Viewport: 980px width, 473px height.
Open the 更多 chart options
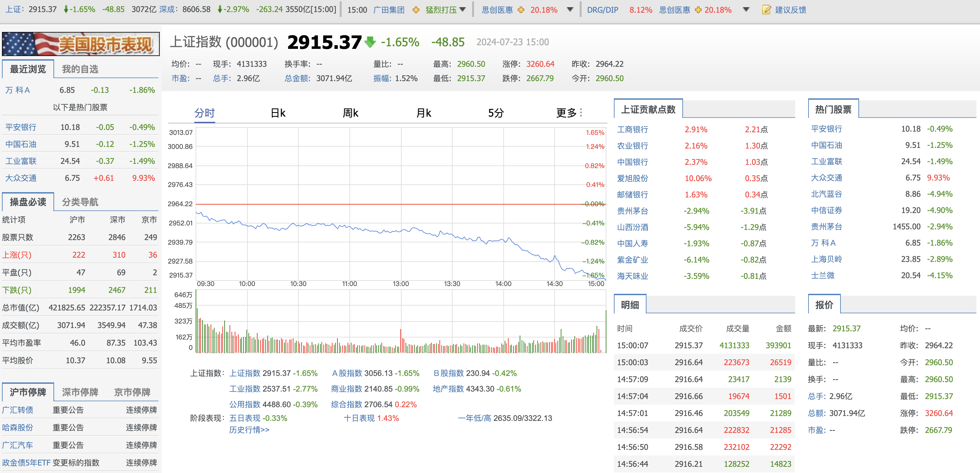click(567, 113)
